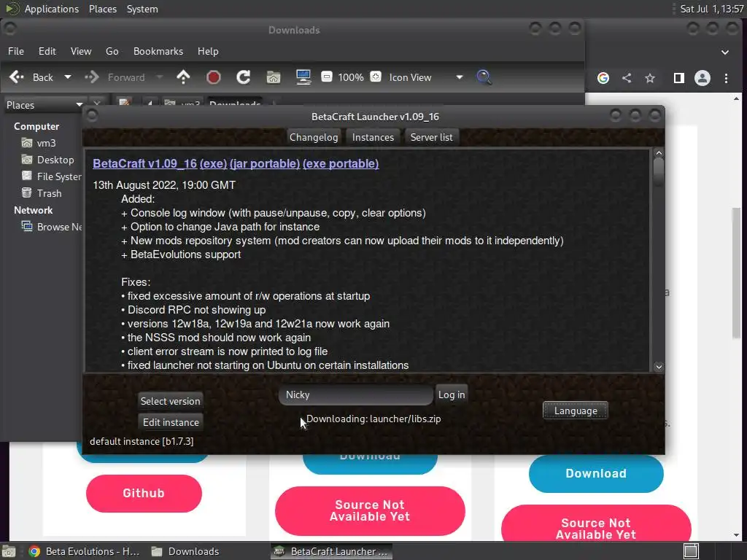The width and height of the screenshot is (747, 560).
Task: Open the Places menu in top panel
Action: [x=102, y=9]
